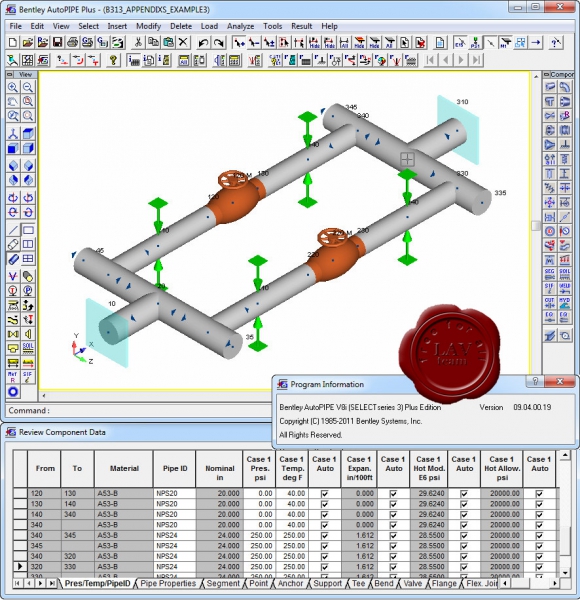580x600 pixels.
Task: Toggle second Case 1 Auto checkbox in row 340-345
Action: click(x=393, y=535)
